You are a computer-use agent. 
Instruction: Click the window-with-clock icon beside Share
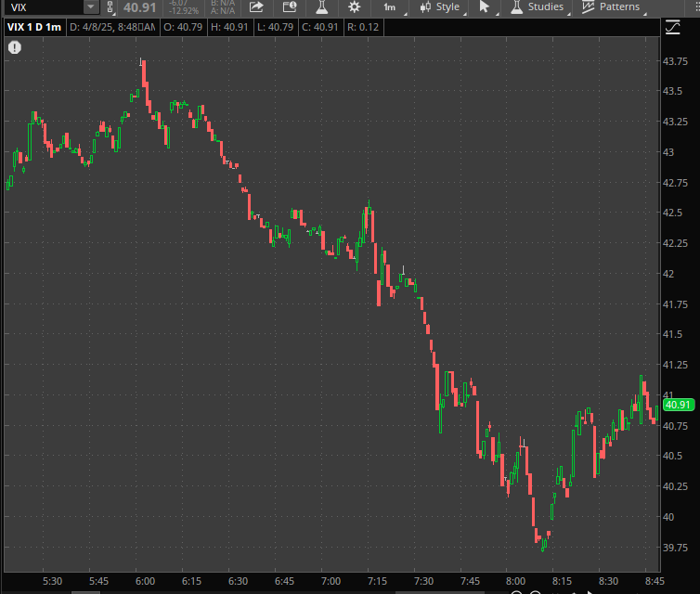[x=290, y=6]
